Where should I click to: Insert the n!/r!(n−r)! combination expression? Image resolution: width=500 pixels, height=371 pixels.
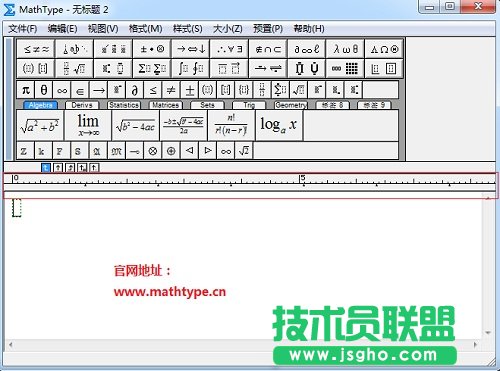pos(231,125)
